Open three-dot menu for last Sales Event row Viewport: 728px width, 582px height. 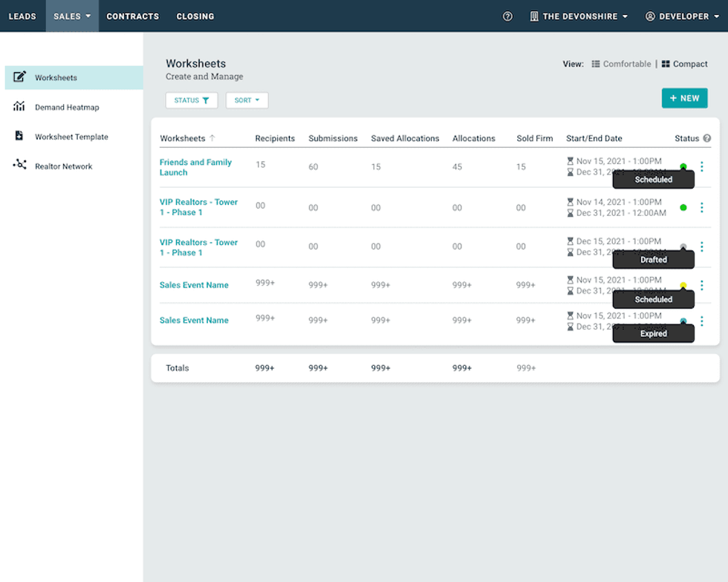tap(701, 321)
